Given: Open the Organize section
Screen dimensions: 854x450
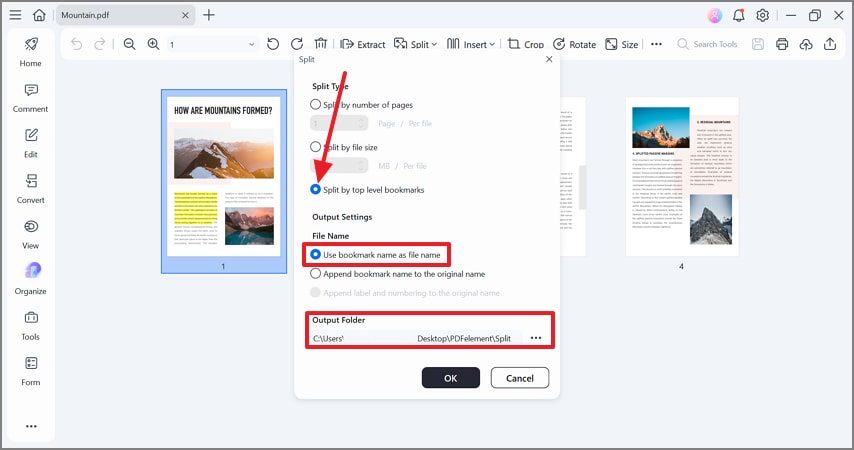Looking at the screenshot, I should tap(30, 280).
